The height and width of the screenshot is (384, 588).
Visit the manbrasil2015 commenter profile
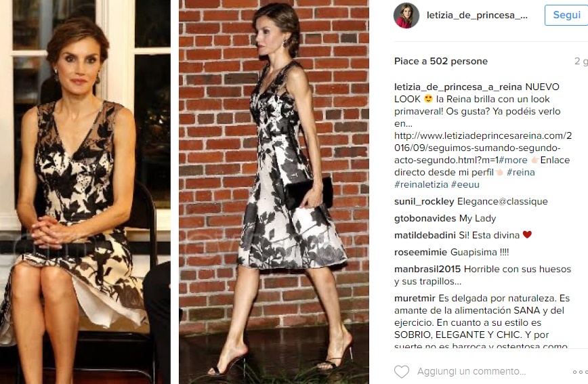click(427, 269)
